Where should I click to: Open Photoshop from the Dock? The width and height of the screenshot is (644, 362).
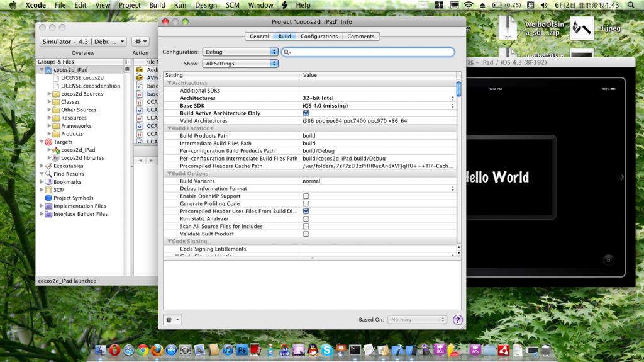(x=242, y=350)
